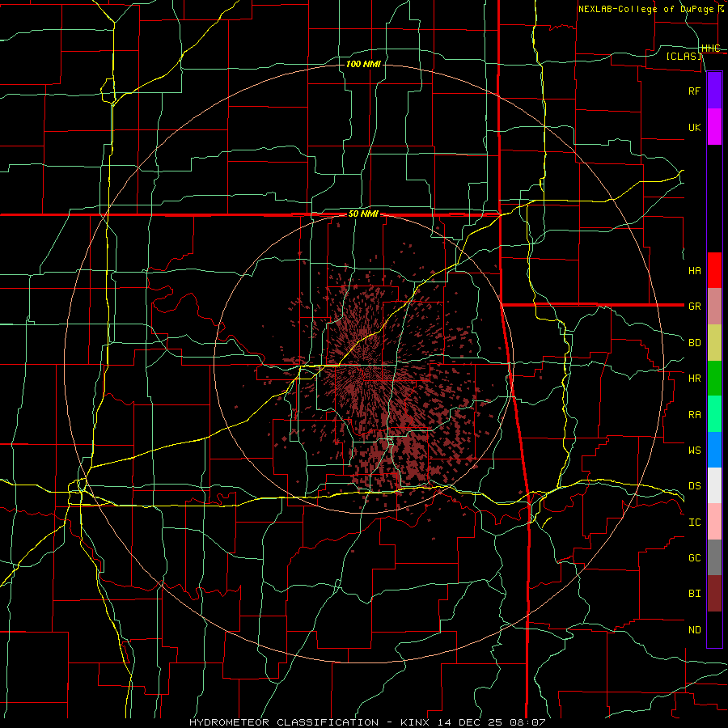Viewport: 728px width, 728px height.
Task: Click the 100 NMI range ring label
Action: coord(363,64)
